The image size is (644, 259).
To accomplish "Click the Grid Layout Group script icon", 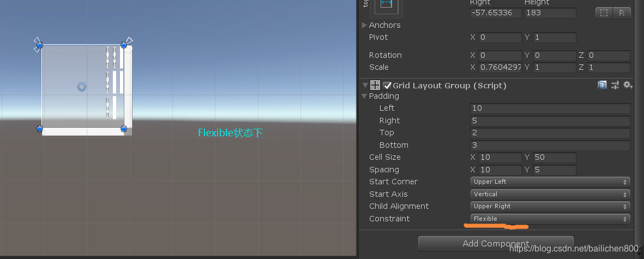I will (375, 86).
